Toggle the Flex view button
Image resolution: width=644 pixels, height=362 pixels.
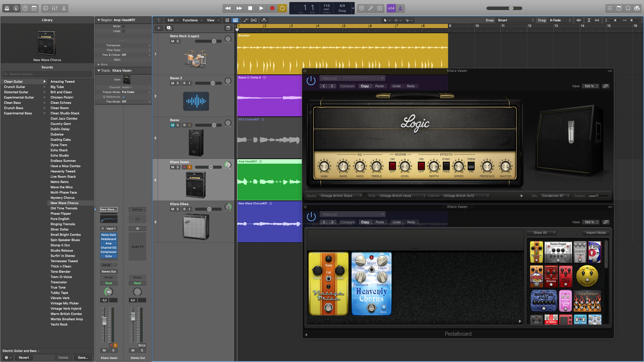[x=254, y=20]
